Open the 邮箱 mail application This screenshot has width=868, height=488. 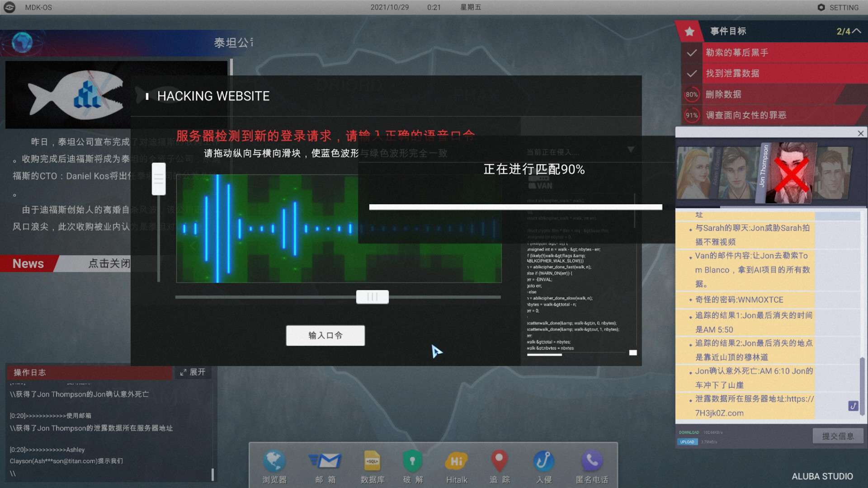(x=325, y=461)
